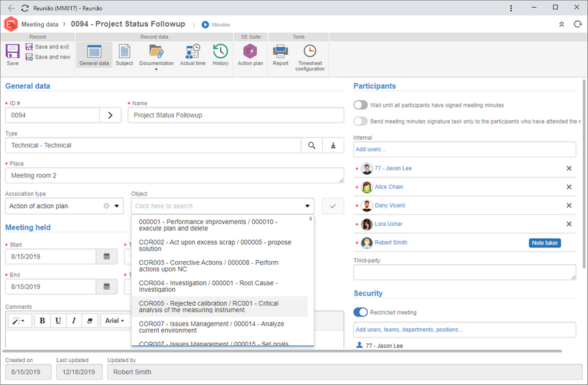Remove participant 77 - Jason Lee

[569, 168]
